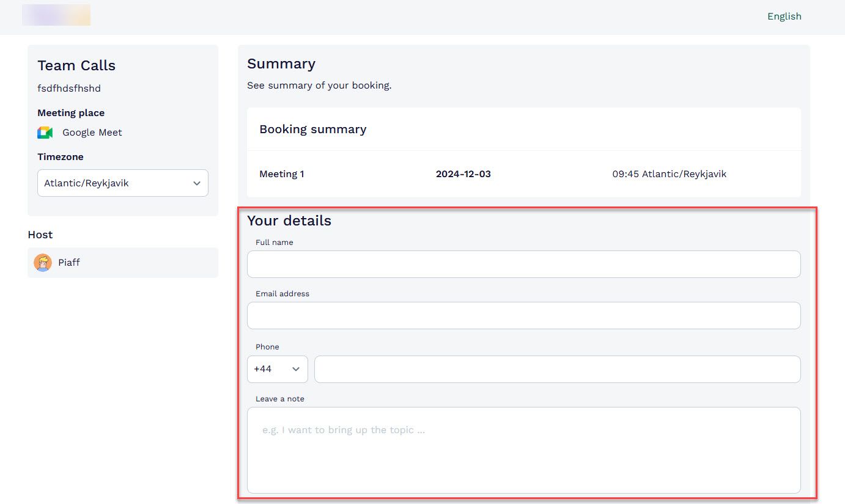Image resolution: width=845 pixels, height=504 pixels.
Task: Click the Summary page heading
Action: pyautogui.click(x=281, y=64)
